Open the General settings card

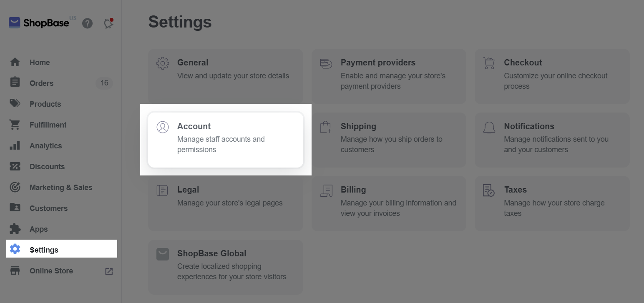click(x=225, y=76)
